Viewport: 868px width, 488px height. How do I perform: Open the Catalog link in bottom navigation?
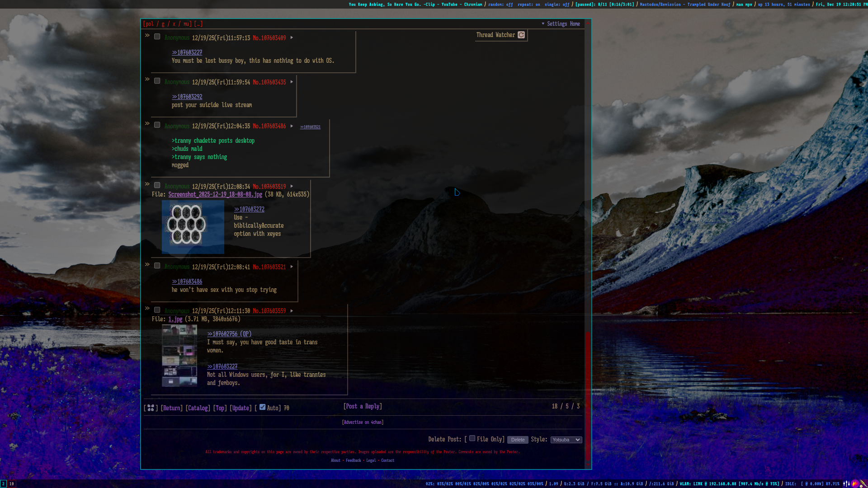198,408
